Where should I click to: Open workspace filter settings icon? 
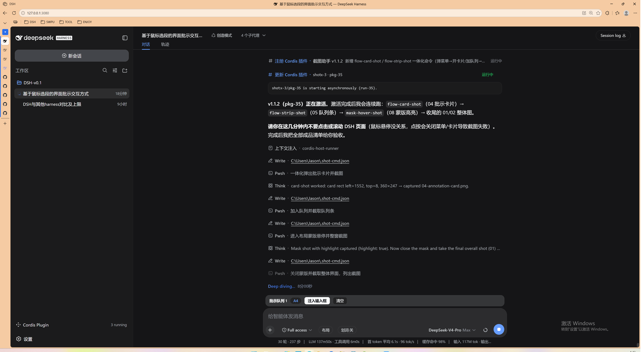115,70
